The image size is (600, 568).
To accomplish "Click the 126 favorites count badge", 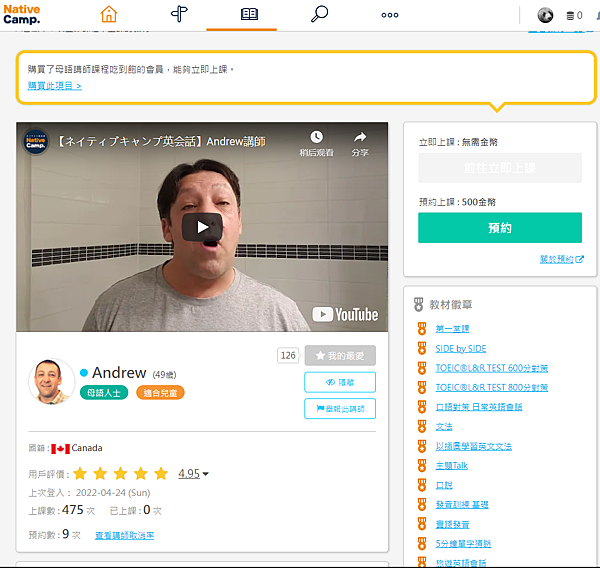I will pos(288,356).
